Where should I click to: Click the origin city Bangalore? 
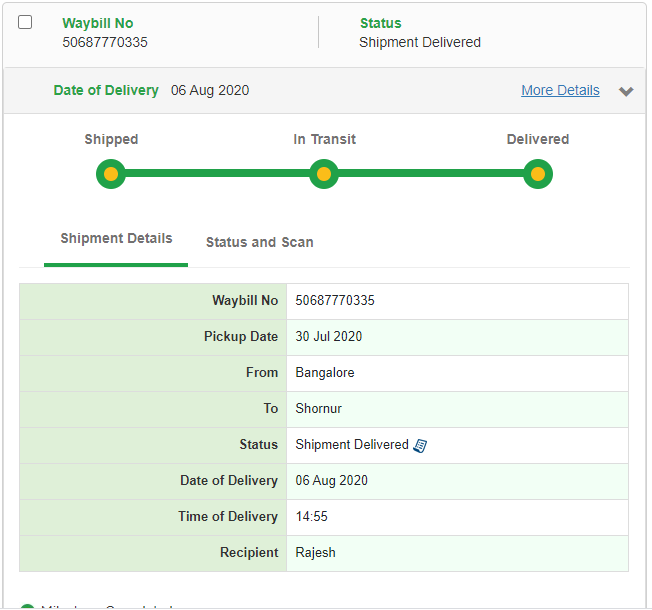(x=325, y=372)
